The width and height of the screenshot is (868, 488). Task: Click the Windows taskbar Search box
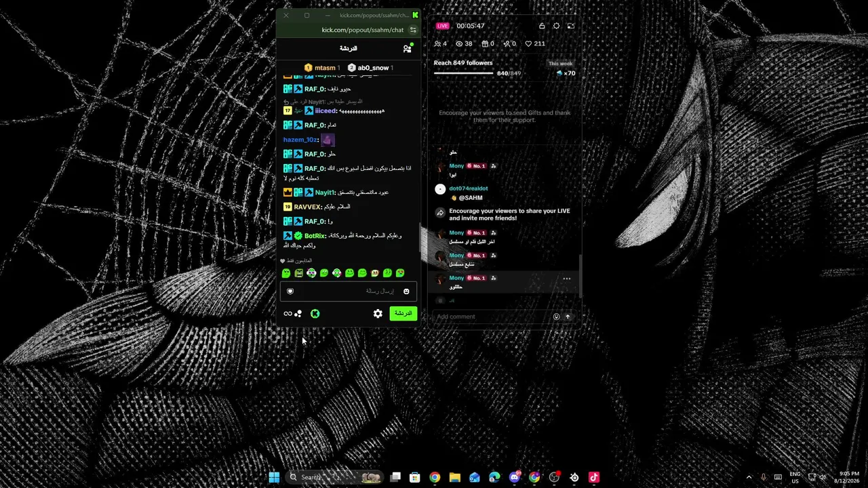(x=334, y=477)
